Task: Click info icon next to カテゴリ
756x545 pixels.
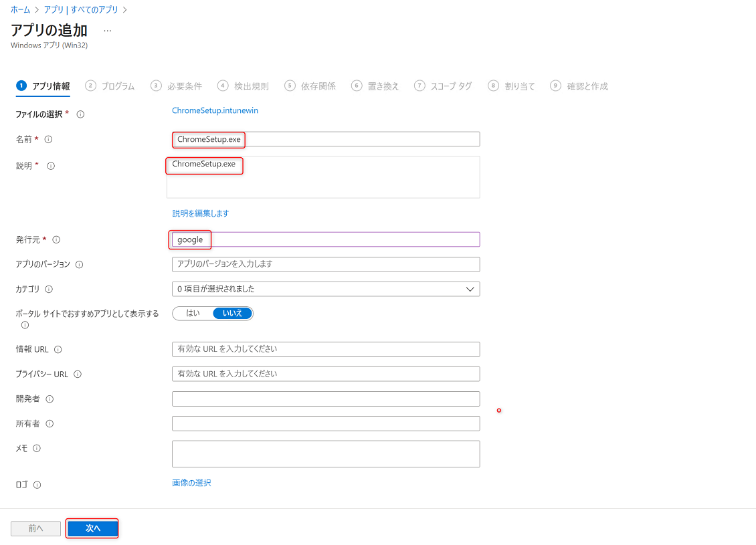Action: coord(49,290)
